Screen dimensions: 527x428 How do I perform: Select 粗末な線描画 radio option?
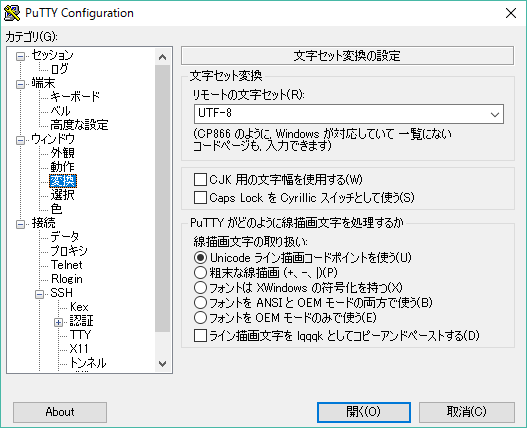point(200,273)
